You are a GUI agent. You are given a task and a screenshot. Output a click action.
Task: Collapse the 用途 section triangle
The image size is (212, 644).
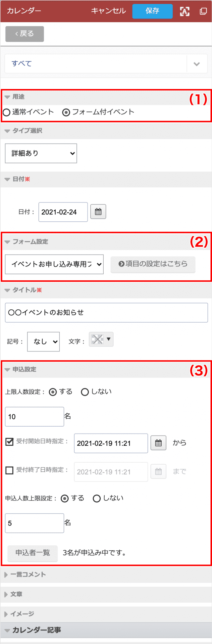tap(7, 97)
